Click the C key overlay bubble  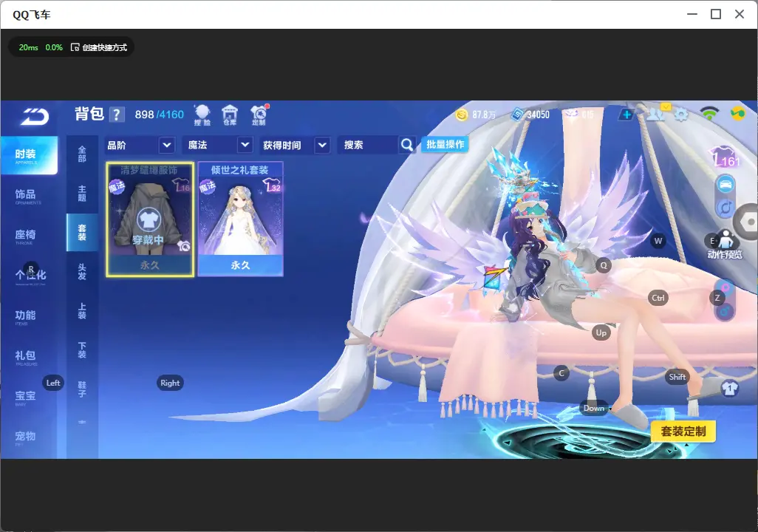click(x=561, y=373)
